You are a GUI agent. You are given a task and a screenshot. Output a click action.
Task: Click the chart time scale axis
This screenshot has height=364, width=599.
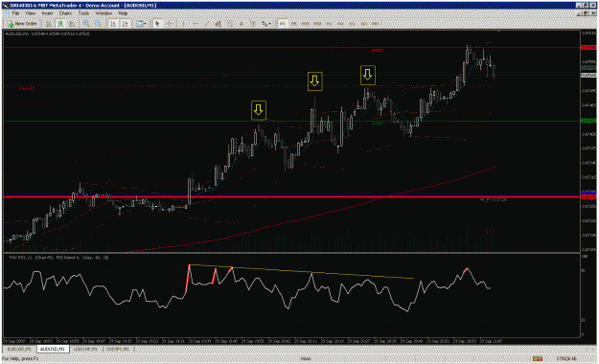click(292, 341)
